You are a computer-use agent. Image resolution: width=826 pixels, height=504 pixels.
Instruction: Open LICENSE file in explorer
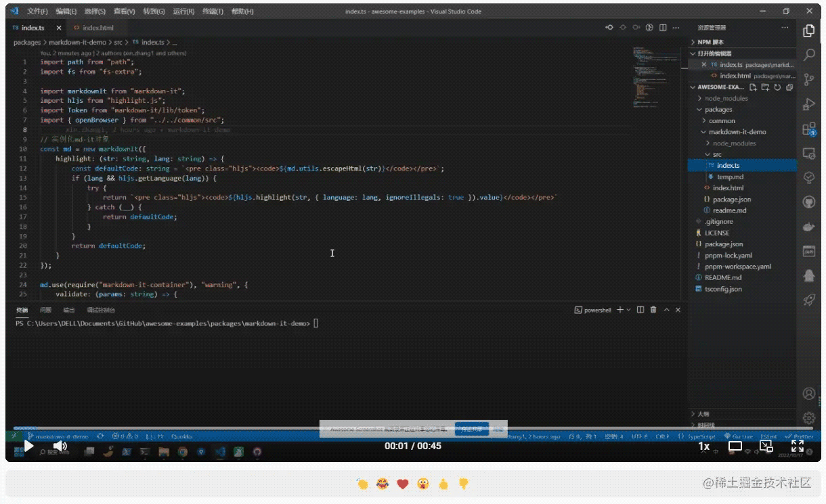pyautogui.click(x=742, y=233)
